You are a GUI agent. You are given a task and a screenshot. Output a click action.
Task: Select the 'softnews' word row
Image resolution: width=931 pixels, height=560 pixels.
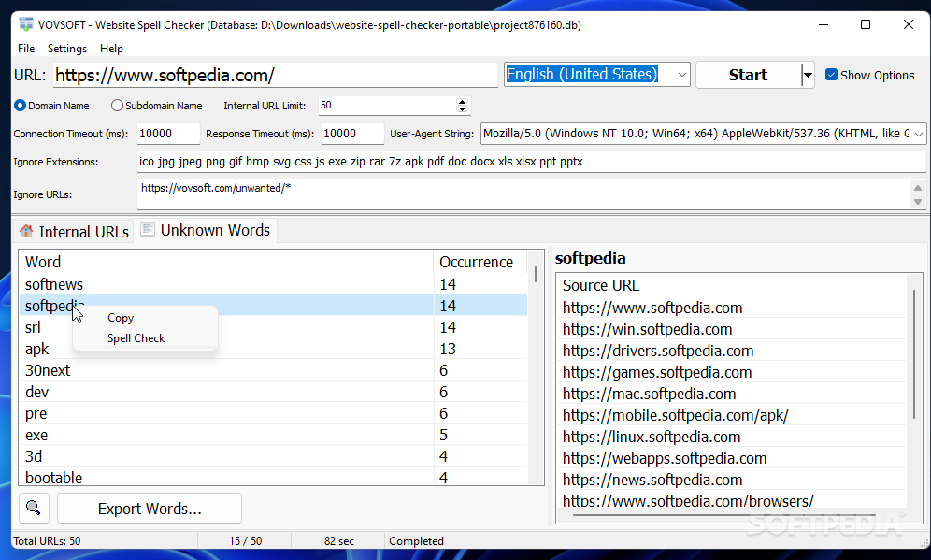(x=274, y=284)
